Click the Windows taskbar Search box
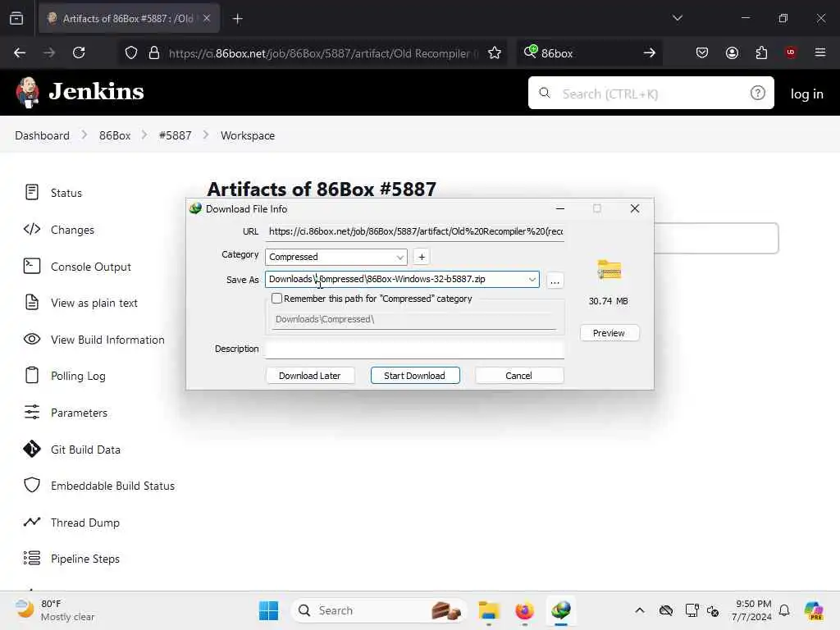The image size is (840, 630). (x=379, y=610)
